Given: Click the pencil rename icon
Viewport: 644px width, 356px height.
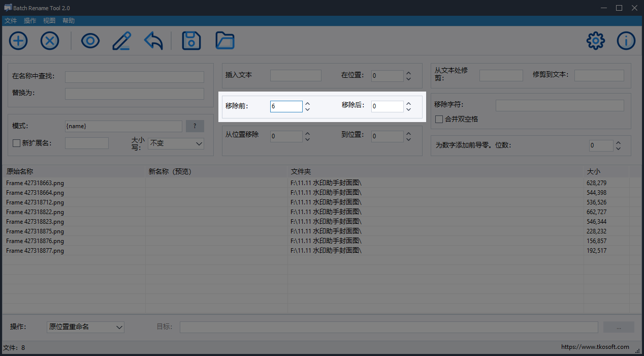Looking at the screenshot, I should coord(121,41).
